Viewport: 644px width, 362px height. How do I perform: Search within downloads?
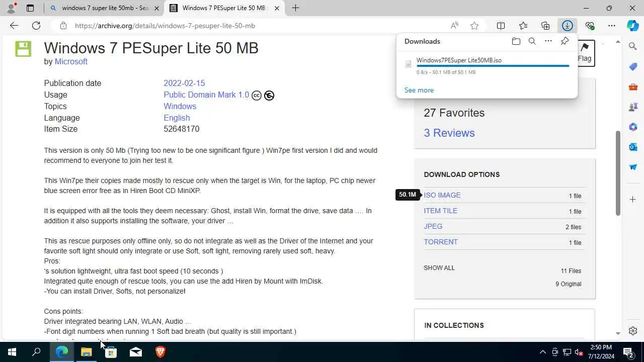point(532,41)
